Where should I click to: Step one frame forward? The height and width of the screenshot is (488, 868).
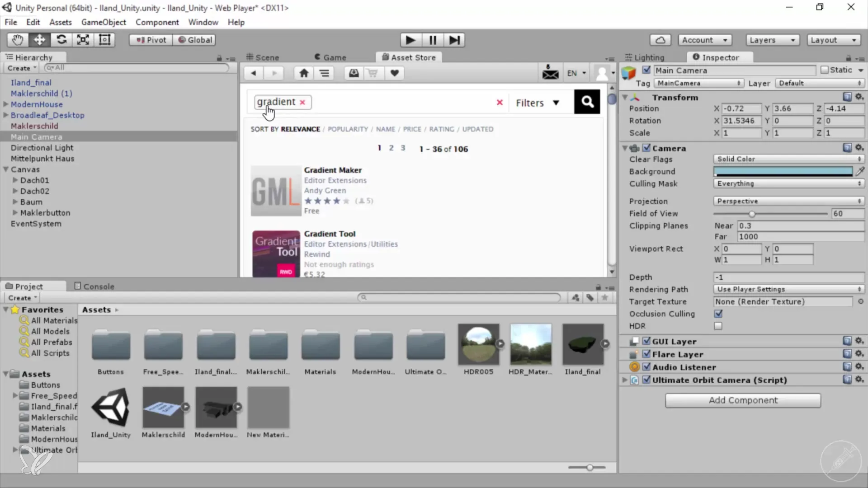click(454, 40)
